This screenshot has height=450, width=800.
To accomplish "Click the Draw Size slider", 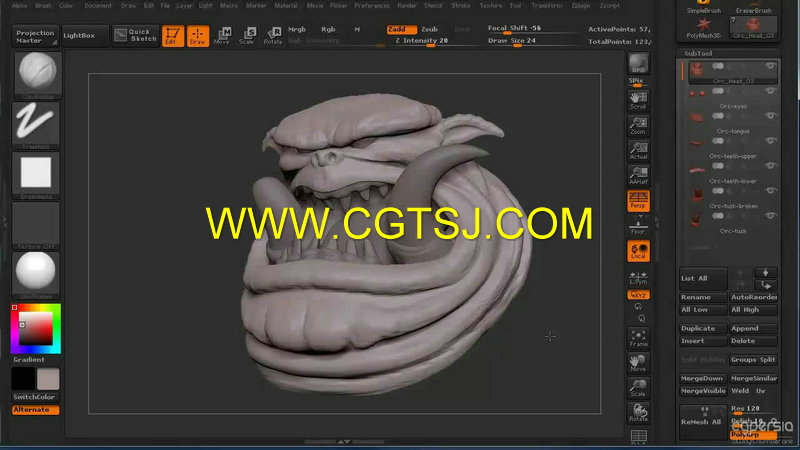I will (531, 41).
